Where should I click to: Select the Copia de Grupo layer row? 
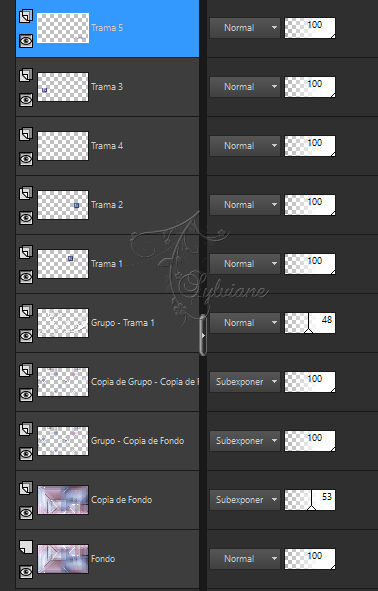[107, 382]
